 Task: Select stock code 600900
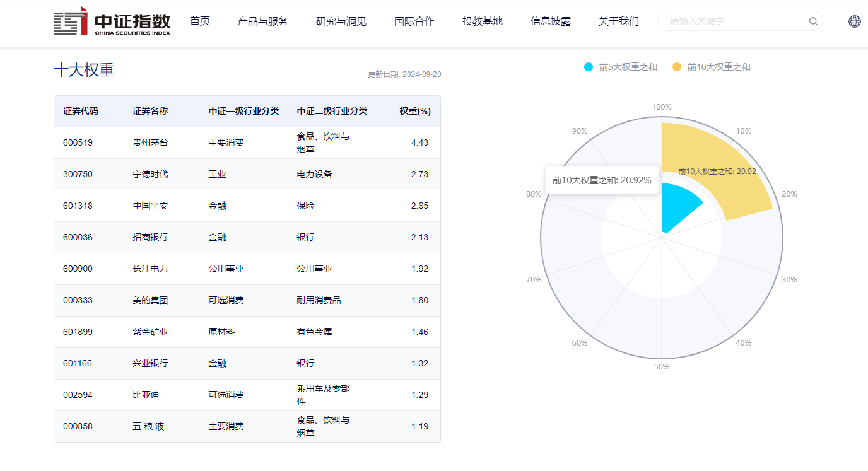point(78,269)
